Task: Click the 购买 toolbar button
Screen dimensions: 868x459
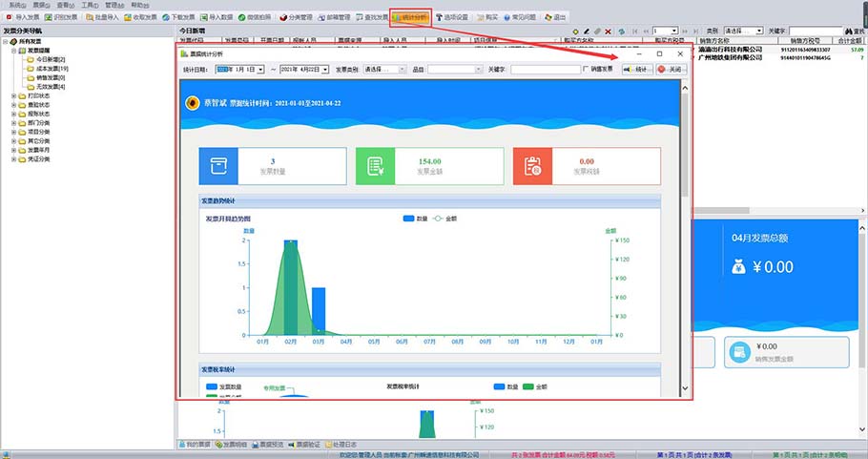Action: coord(487,17)
